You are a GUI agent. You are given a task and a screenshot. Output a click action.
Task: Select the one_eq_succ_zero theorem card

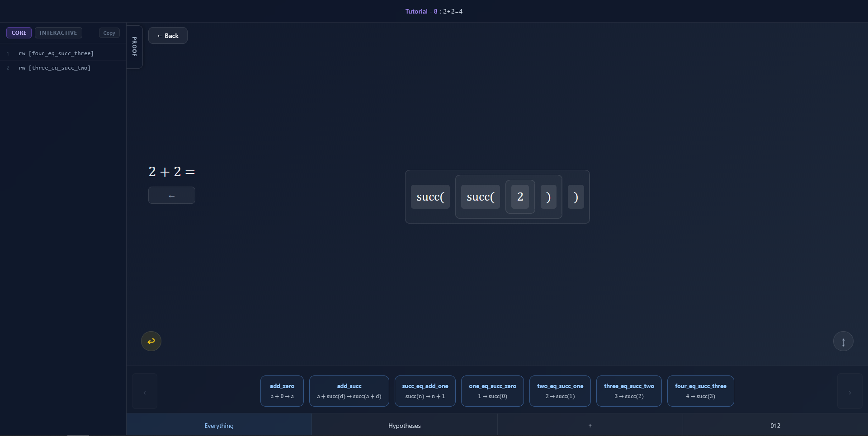point(492,391)
